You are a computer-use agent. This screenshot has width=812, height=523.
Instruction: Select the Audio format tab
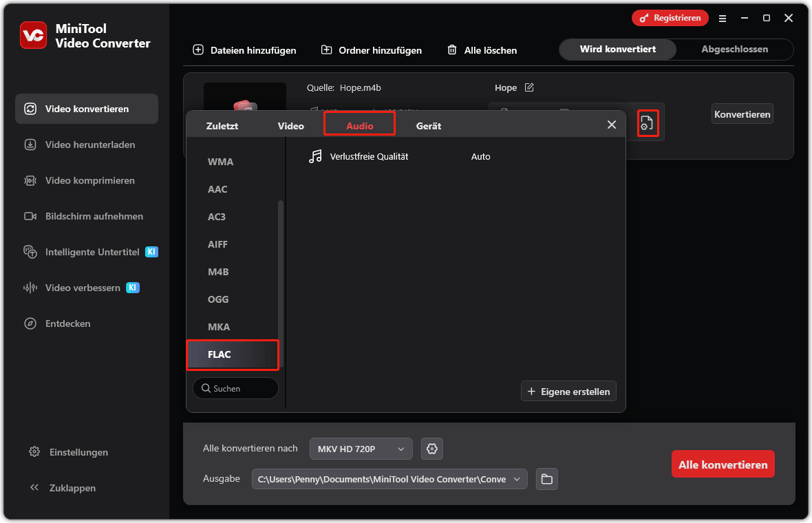pos(359,126)
